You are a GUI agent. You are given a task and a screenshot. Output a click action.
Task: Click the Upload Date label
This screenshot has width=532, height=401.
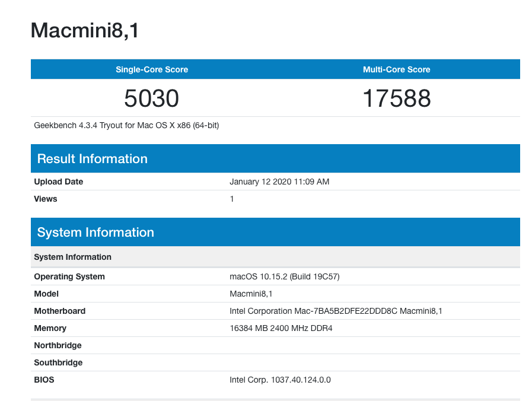pyautogui.click(x=58, y=182)
